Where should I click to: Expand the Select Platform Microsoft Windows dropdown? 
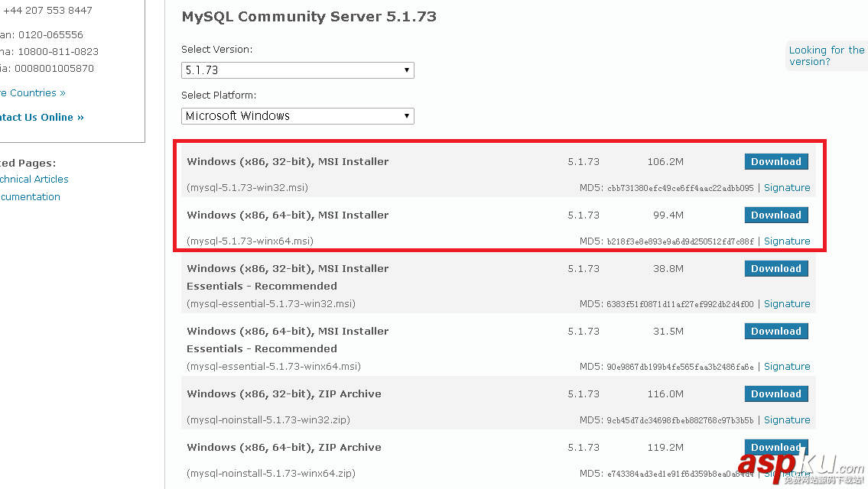tap(297, 116)
